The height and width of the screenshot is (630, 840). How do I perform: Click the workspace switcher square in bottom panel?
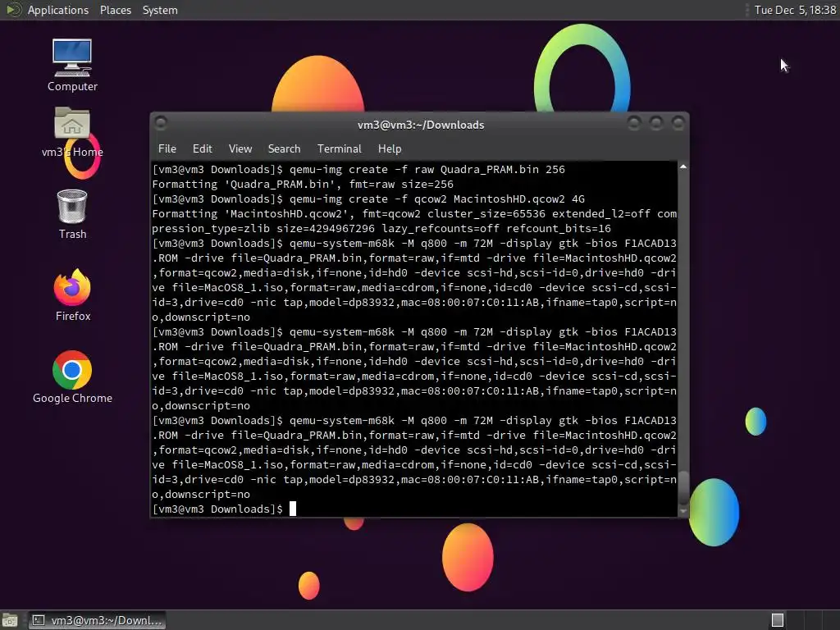[x=778, y=620]
